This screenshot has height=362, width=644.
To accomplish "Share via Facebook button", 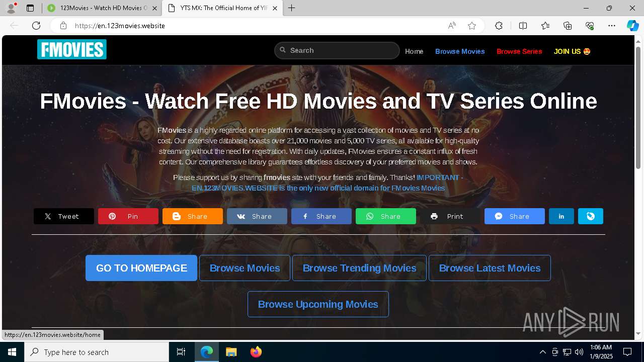I will coord(321,216).
